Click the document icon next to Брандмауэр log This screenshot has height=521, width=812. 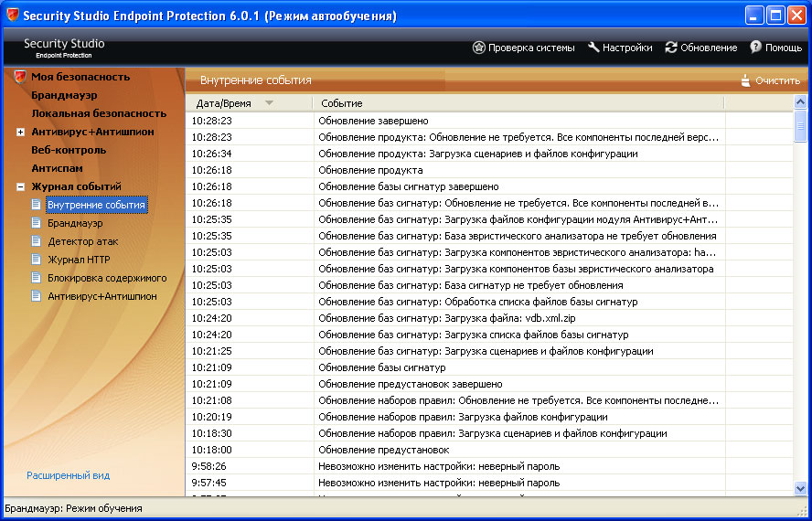coord(36,223)
